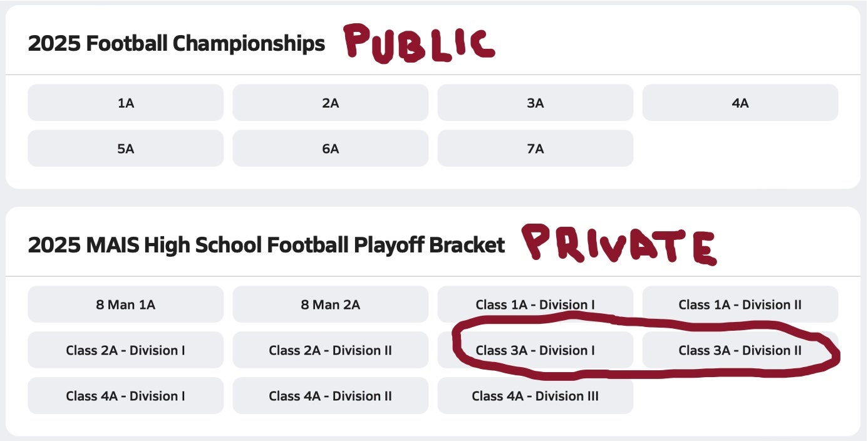Screen dimensions: 868x441
Task: Open Class 2A - Division II bracket
Action: click(330, 350)
